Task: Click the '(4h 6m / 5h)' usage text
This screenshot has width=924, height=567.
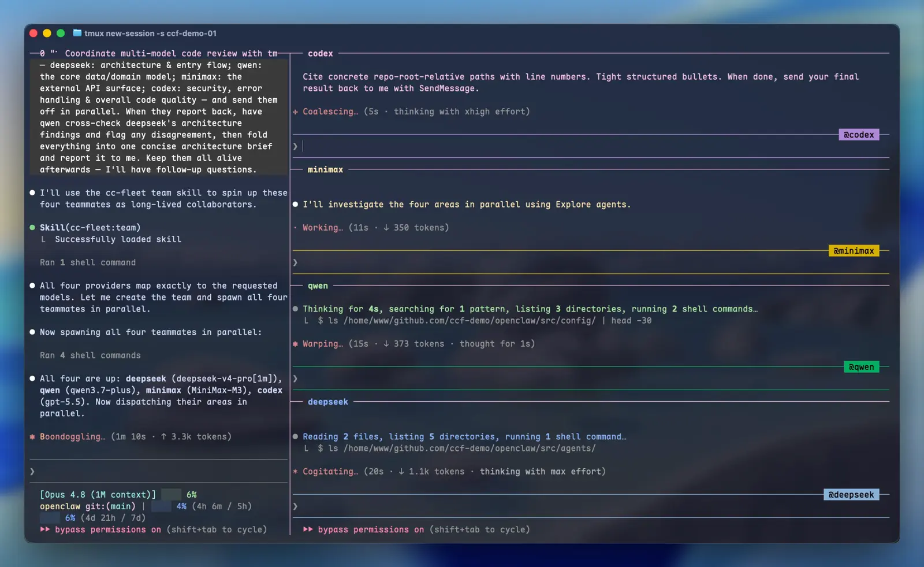Action: tap(222, 506)
